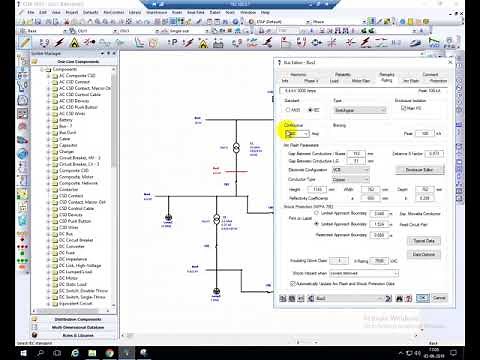Toggle the Main PD checkbox

tap(403, 108)
